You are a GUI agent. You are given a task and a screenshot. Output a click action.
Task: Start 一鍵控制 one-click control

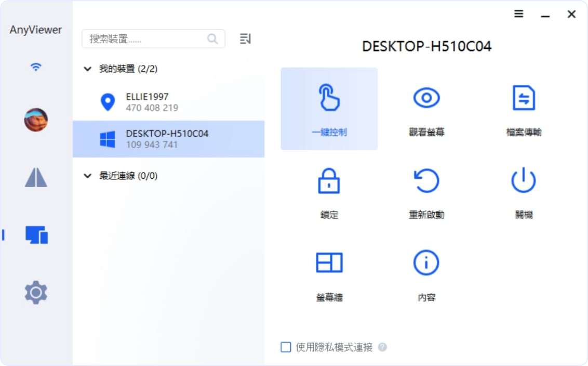coord(329,109)
